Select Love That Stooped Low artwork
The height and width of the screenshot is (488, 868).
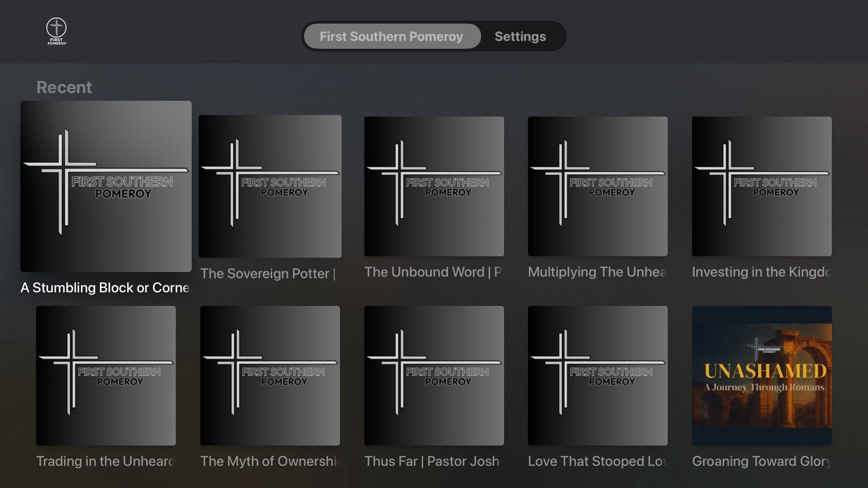point(598,375)
